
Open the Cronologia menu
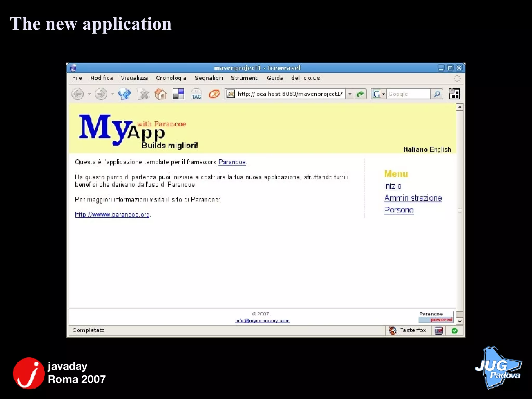(171, 78)
